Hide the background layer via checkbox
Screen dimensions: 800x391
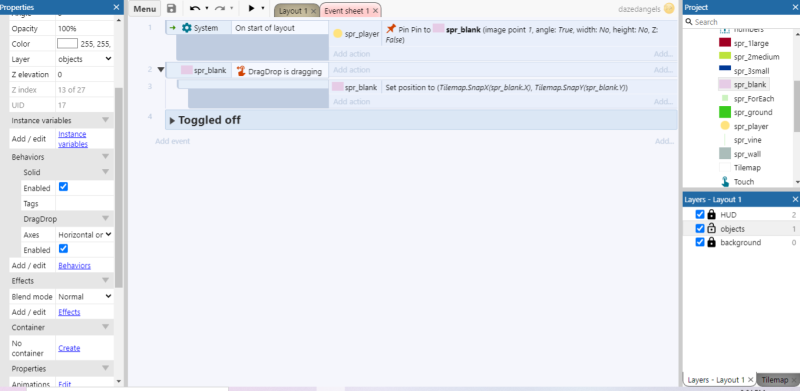point(700,242)
